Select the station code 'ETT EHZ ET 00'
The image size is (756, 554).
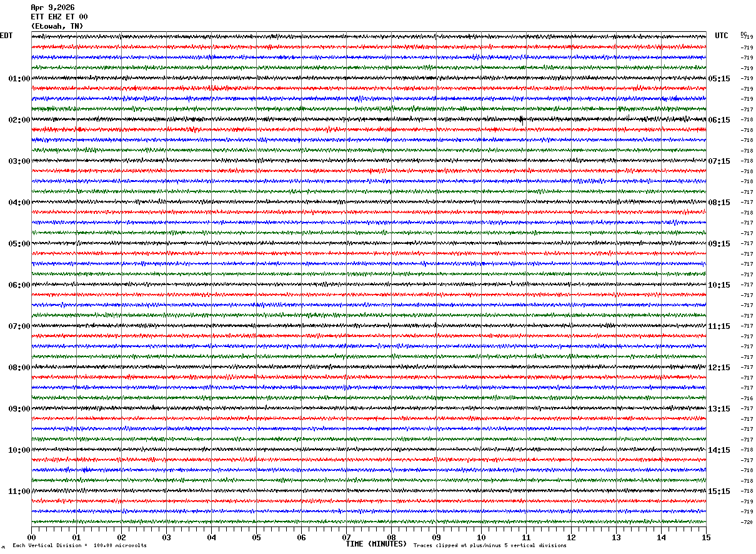(x=59, y=17)
